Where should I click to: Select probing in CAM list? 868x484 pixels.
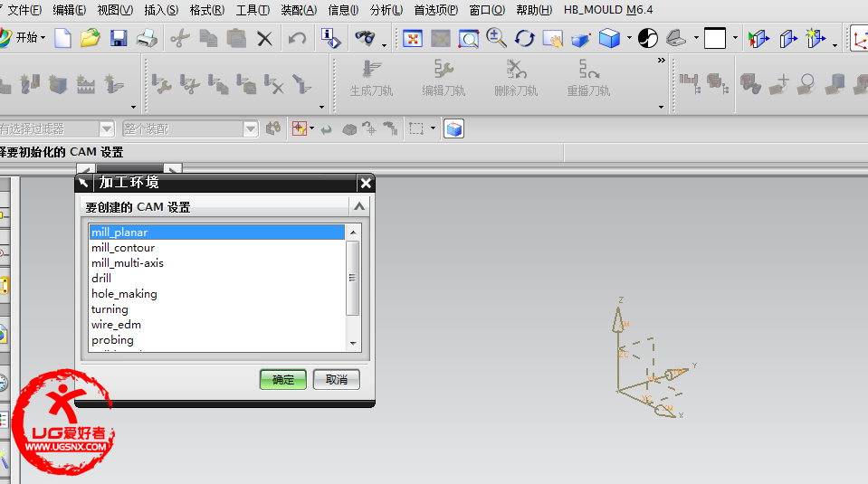(x=216, y=340)
